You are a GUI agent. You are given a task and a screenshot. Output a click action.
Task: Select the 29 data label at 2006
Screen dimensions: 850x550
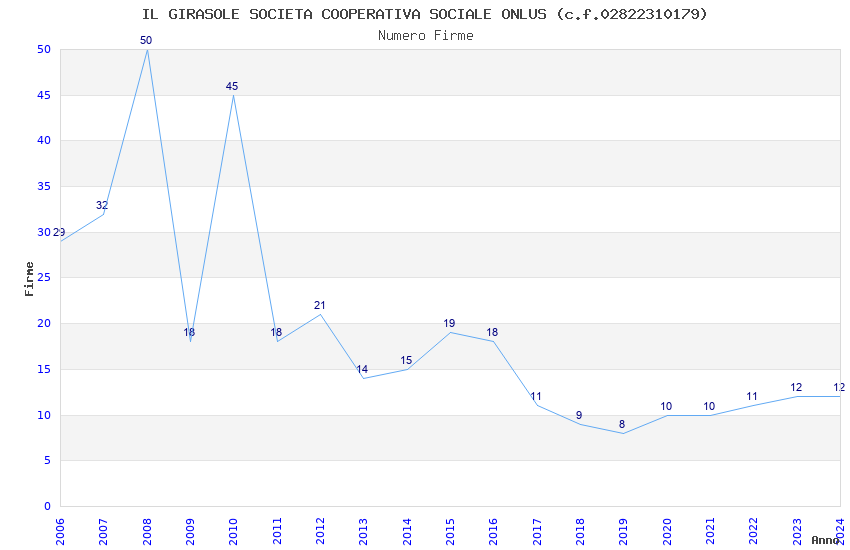59,232
